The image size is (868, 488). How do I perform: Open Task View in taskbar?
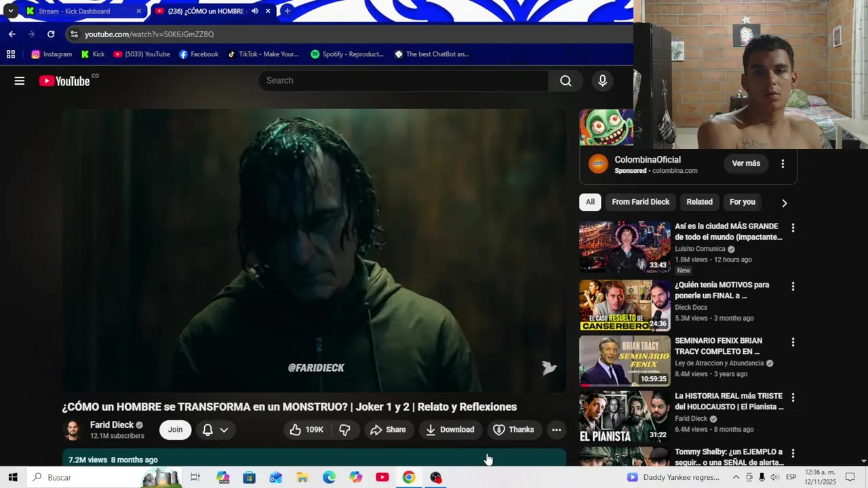coord(195,477)
